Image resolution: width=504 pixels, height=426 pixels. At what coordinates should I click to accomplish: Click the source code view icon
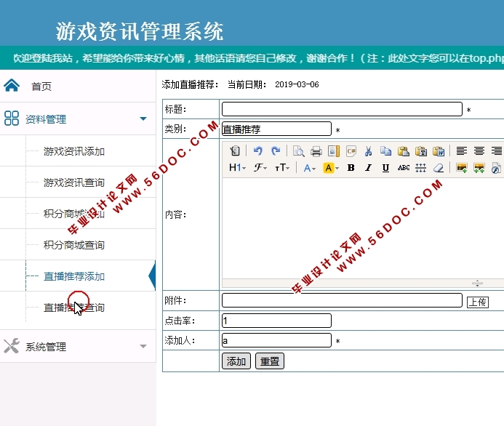tap(235, 150)
